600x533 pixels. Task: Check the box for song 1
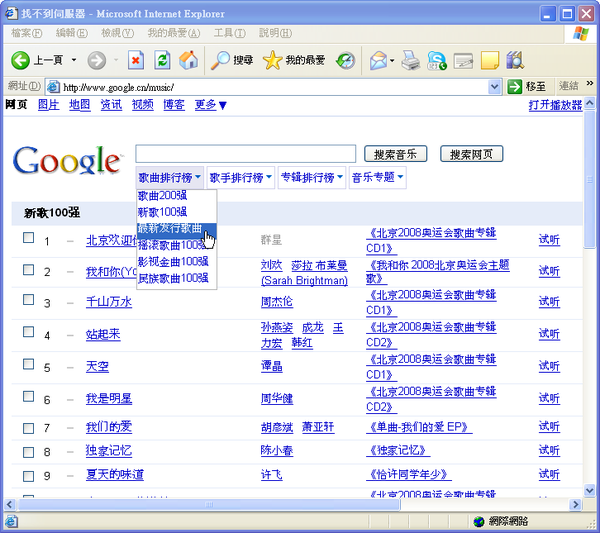28,237
